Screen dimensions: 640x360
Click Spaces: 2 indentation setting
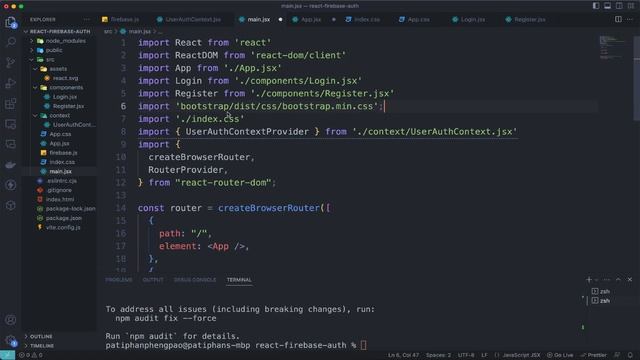[438, 355]
